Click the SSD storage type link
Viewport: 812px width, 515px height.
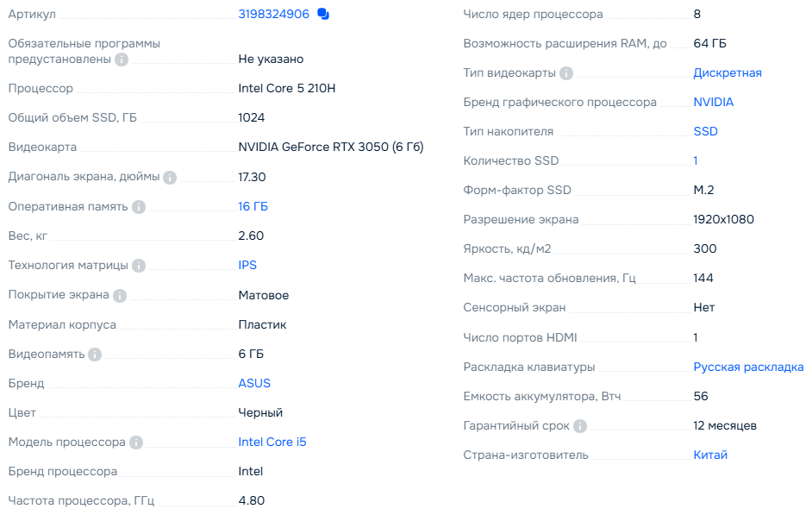(705, 131)
